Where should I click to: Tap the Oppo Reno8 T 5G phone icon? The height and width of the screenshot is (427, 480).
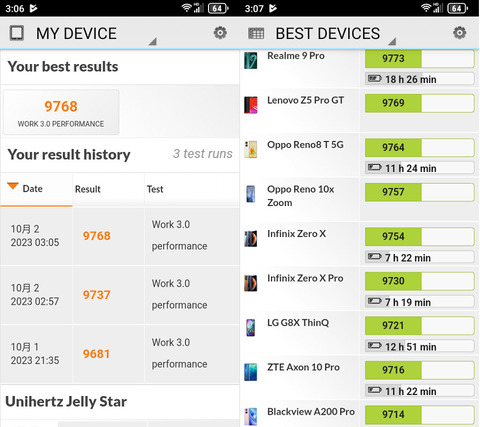(250, 149)
